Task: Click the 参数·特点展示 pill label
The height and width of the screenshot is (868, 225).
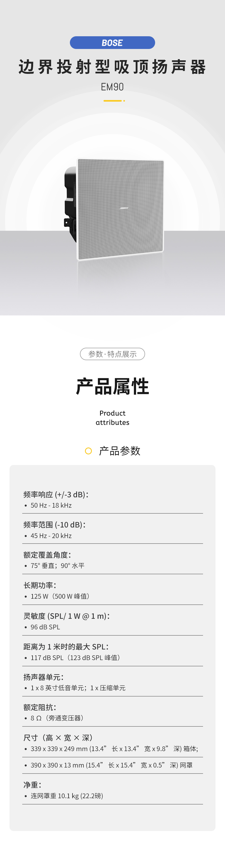Action: click(x=112, y=354)
